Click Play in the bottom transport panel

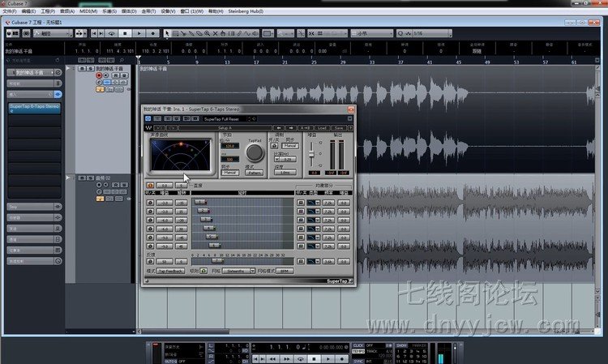tap(328, 359)
